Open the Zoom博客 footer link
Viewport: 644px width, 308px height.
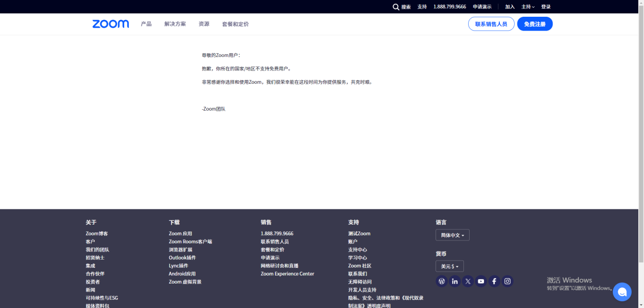point(97,234)
